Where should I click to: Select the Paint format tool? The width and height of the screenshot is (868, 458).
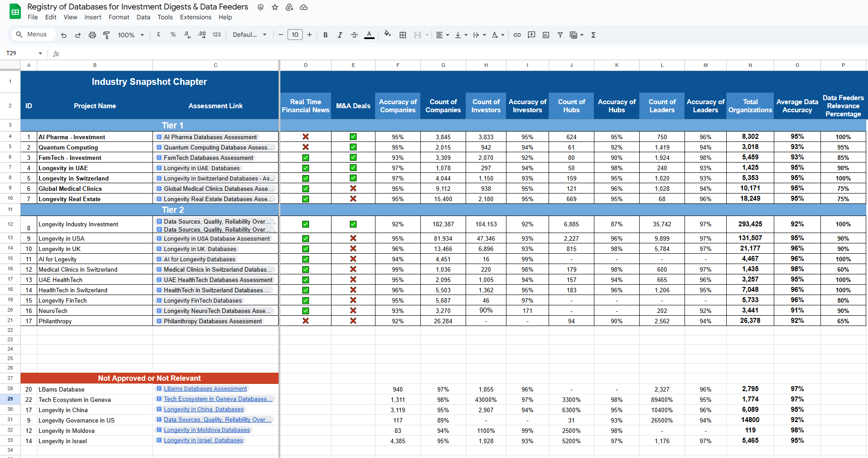point(106,35)
